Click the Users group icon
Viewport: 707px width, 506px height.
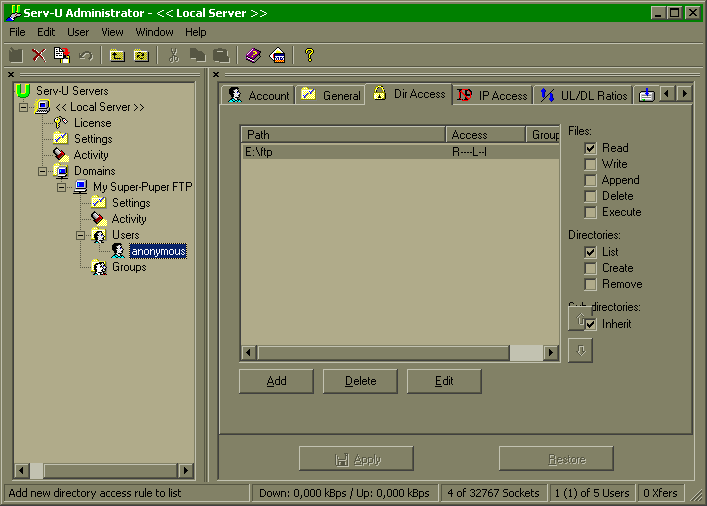pos(99,235)
